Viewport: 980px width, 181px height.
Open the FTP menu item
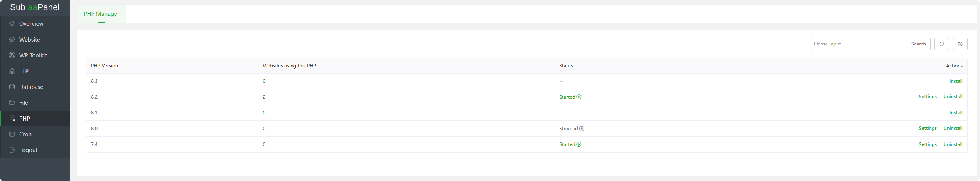pos(24,71)
